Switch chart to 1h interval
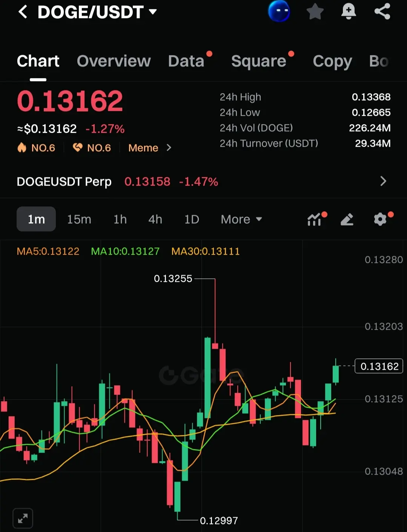407x532 pixels. (120, 219)
